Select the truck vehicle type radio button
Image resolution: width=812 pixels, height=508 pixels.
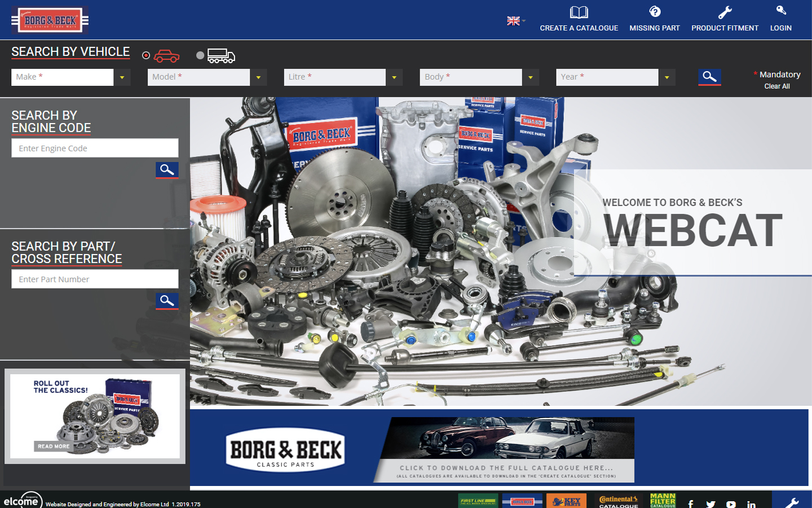(x=200, y=55)
